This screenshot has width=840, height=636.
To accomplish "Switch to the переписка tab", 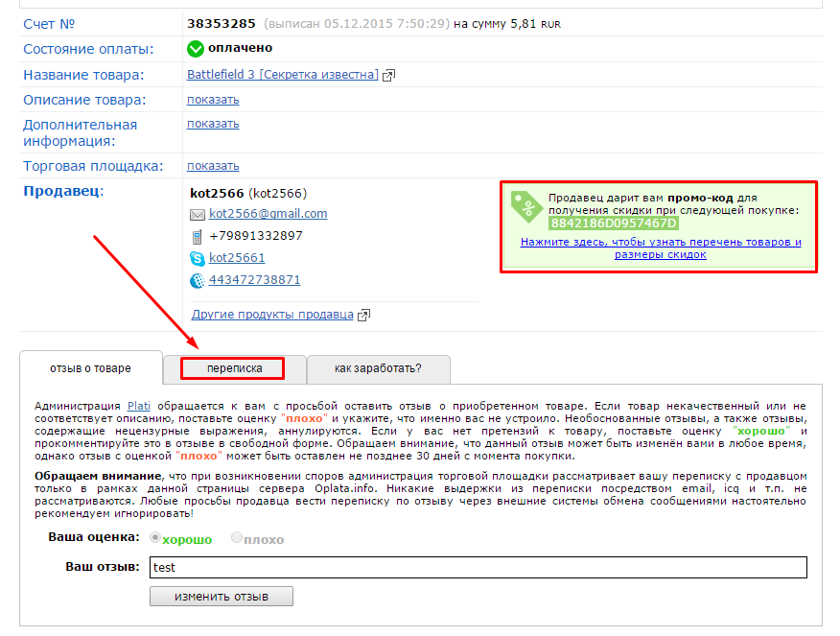I will pos(236,368).
